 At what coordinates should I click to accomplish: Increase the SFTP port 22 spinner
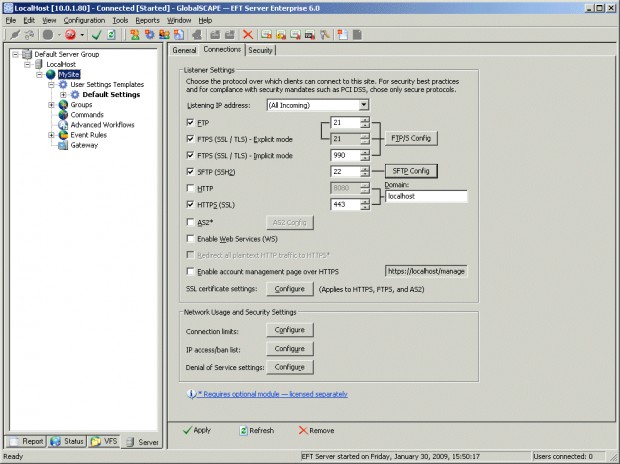click(365, 168)
